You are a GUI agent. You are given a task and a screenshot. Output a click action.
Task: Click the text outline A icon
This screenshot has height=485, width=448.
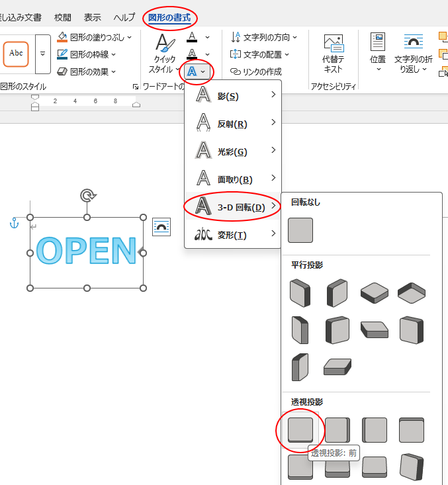pyautogui.click(x=192, y=54)
